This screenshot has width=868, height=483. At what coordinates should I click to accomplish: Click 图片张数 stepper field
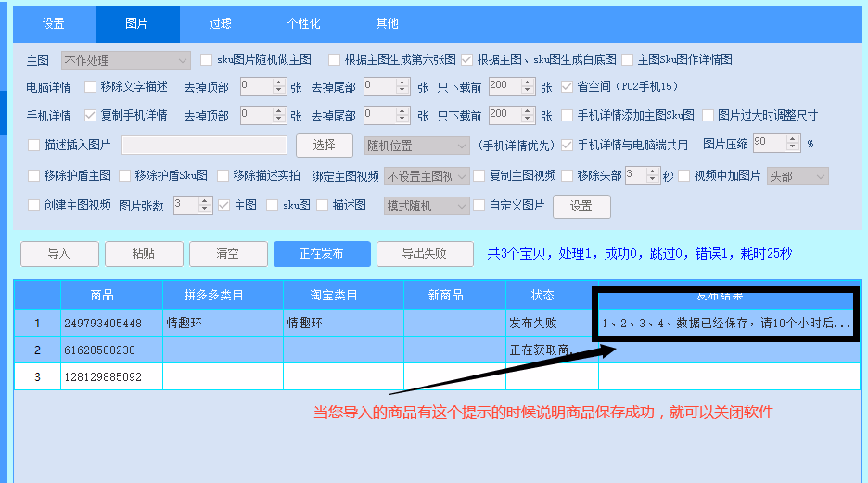pos(193,205)
